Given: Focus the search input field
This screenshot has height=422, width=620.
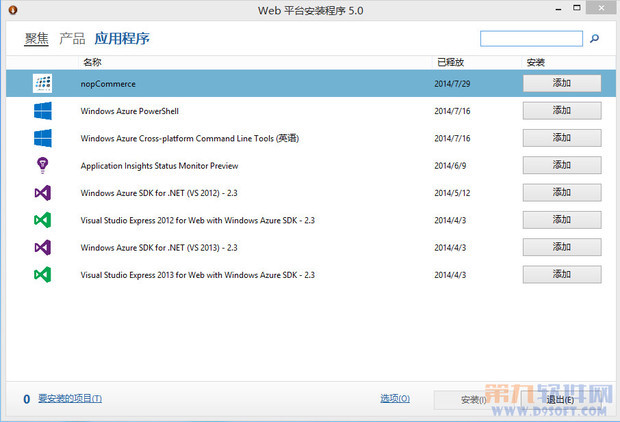Looking at the screenshot, I should point(531,39).
